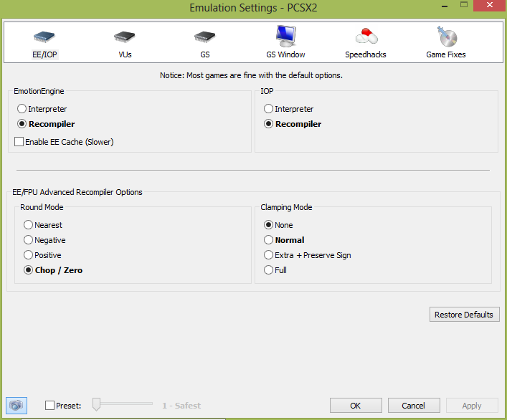The image size is (507, 420).
Task: Open the VUs chip icon page
Action: (x=125, y=37)
